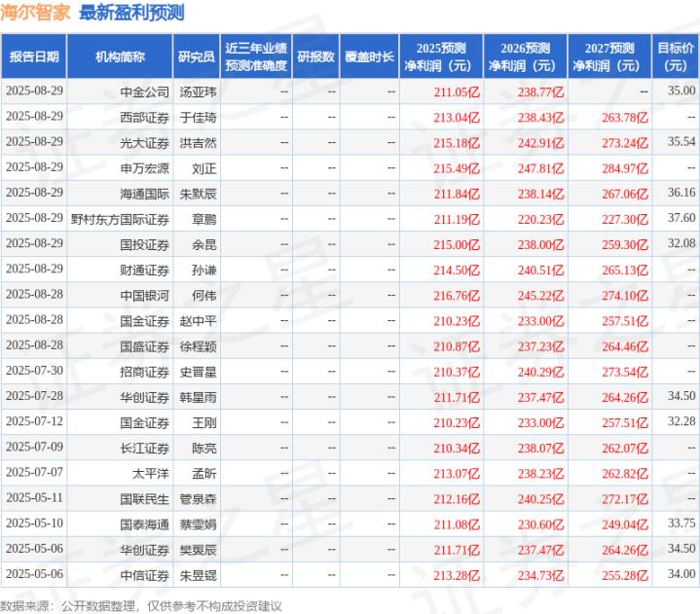The image size is (700, 614).
Task: Click date 2025-07-30
Action: coord(34,371)
